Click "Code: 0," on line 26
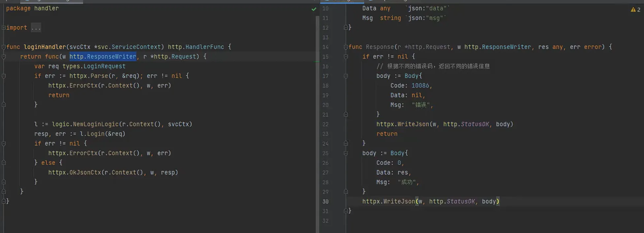The height and width of the screenshot is (233, 644). (390, 163)
